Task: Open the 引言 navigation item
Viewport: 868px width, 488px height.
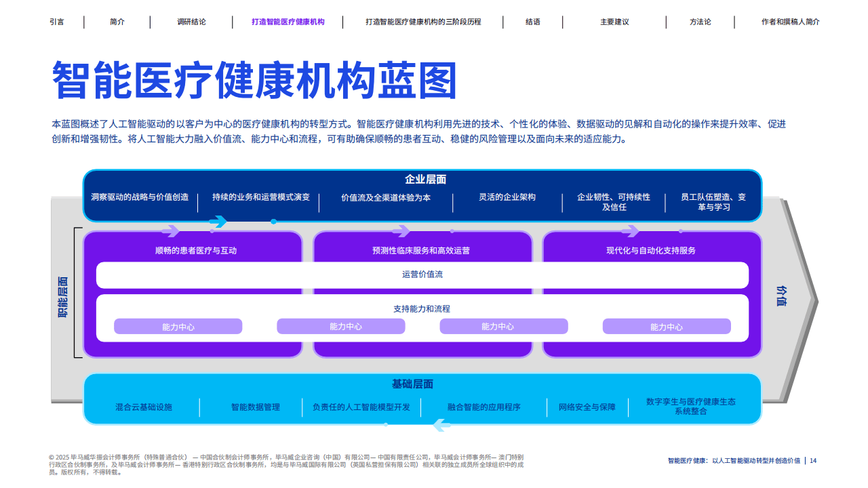Action: [56, 22]
